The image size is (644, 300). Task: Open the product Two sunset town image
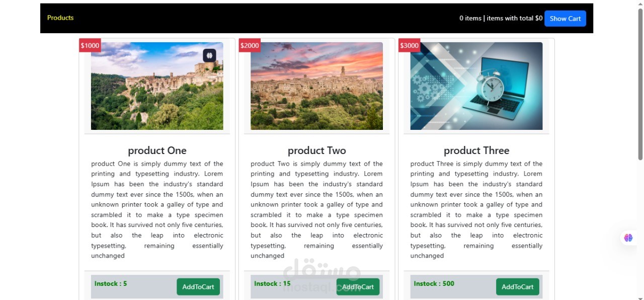[316, 86]
